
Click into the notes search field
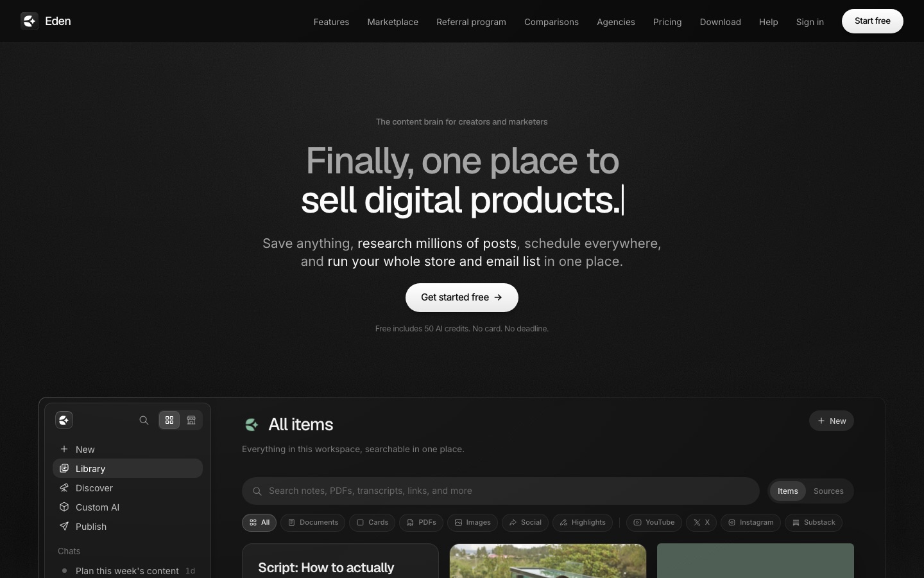tap(501, 491)
